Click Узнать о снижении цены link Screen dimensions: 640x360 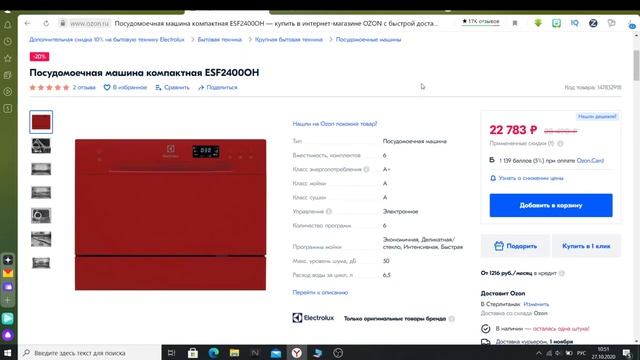pos(527,178)
